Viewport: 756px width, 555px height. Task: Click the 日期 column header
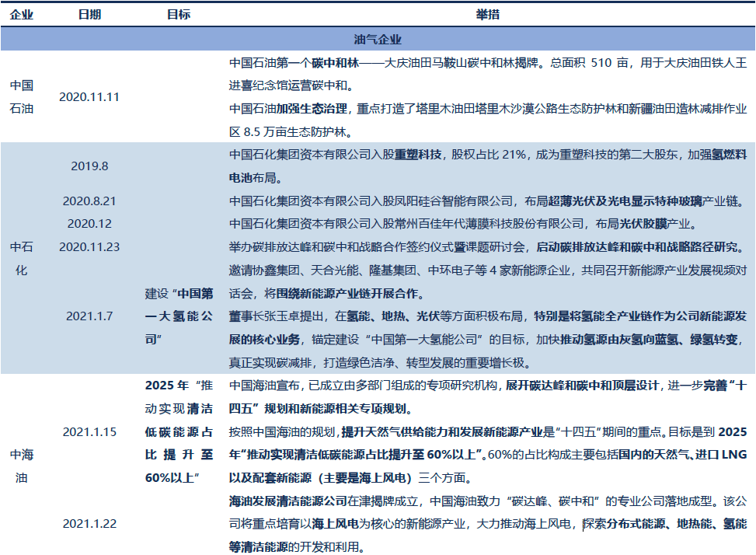click(89, 15)
